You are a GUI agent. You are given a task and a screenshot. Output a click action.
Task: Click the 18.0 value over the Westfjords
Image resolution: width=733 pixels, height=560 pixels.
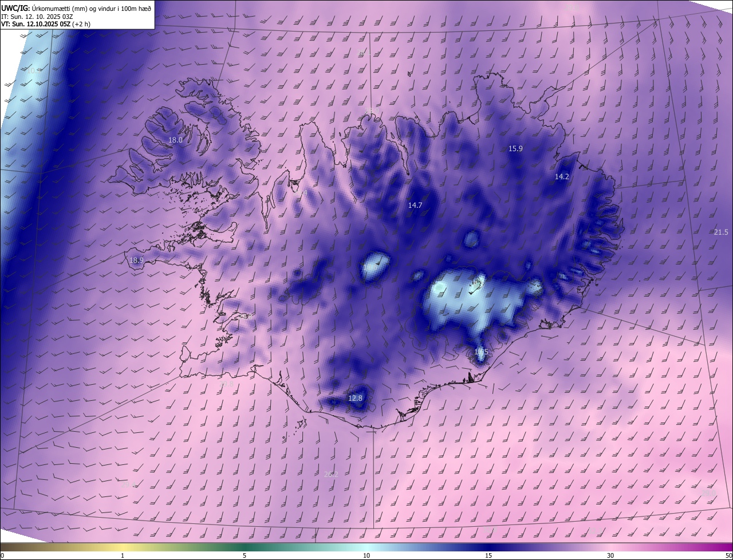coord(175,140)
